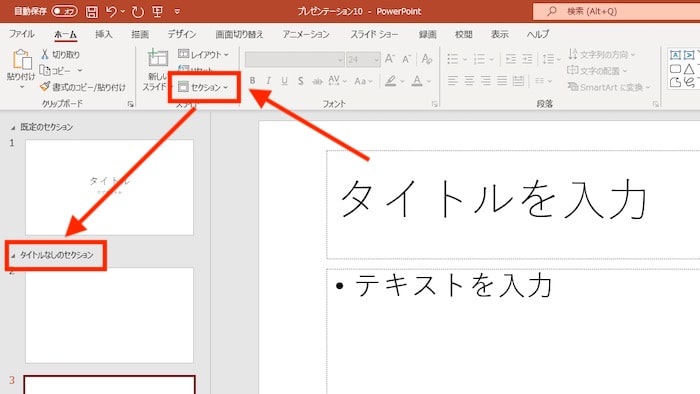The height and width of the screenshot is (394, 700).
Task: Open the 表示 tab
Action: pyautogui.click(x=500, y=34)
